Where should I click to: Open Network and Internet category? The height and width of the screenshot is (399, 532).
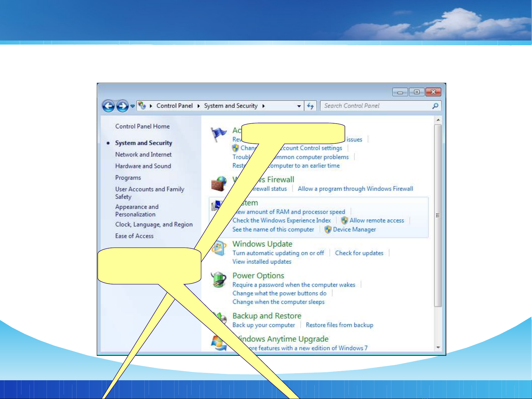[x=143, y=154]
